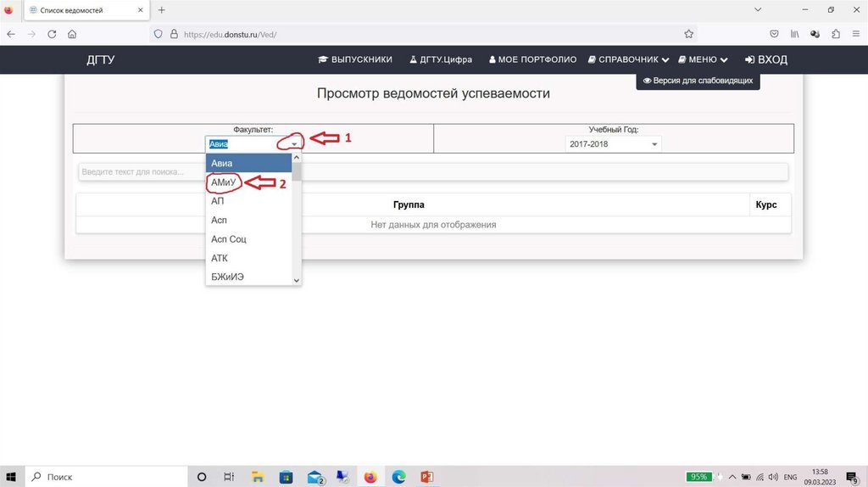Expand the Учебный Год 2017-2018 dropdown
The height and width of the screenshot is (487, 868).
[654, 144]
